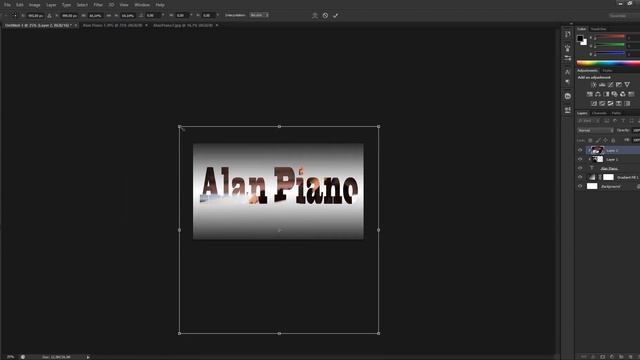Select the Gradient Fill layer mask thumbnail
The height and width of the screenshot is (360, 640).
(608, 177)
